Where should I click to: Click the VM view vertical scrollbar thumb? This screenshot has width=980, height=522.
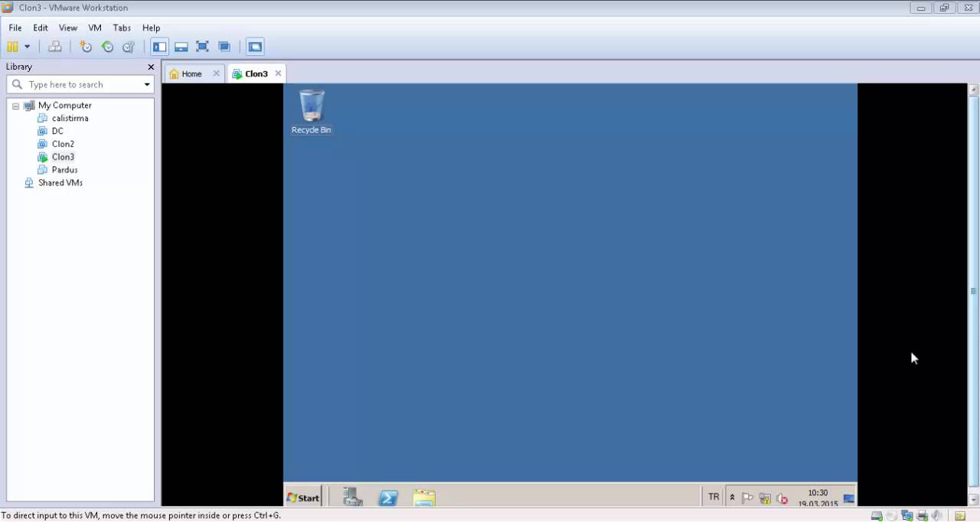(x=973, y=290)
